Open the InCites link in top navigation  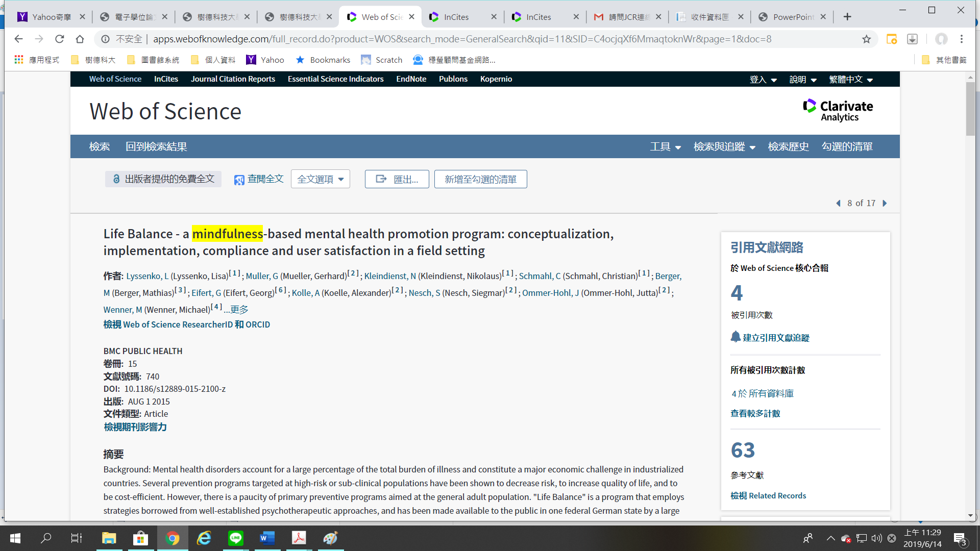click(x=166, y=79)
